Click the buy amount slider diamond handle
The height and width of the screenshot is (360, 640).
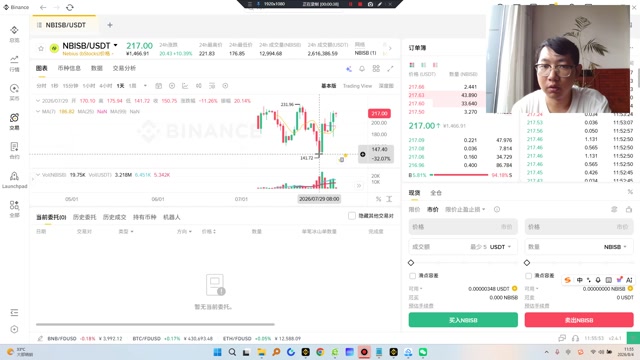point(411,263)
